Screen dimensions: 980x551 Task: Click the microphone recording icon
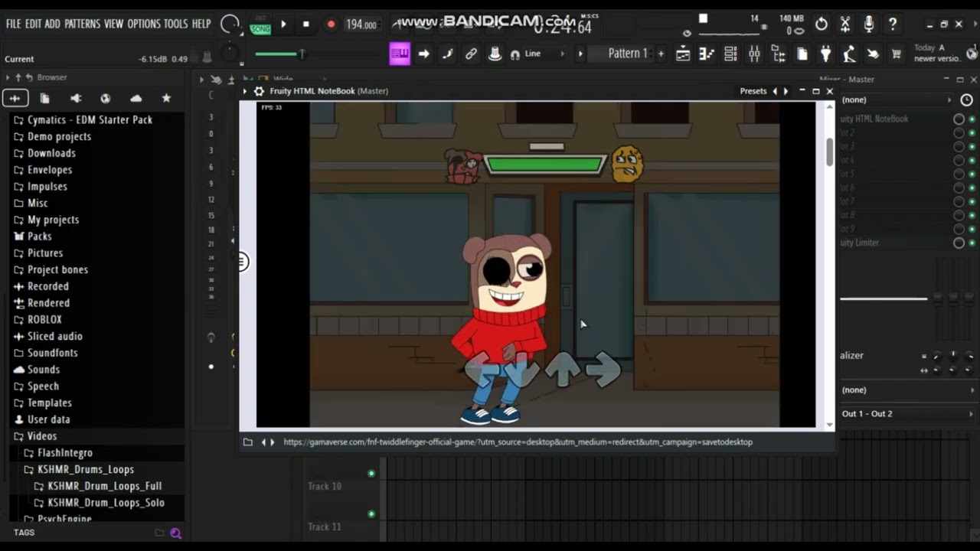point(869,24)
